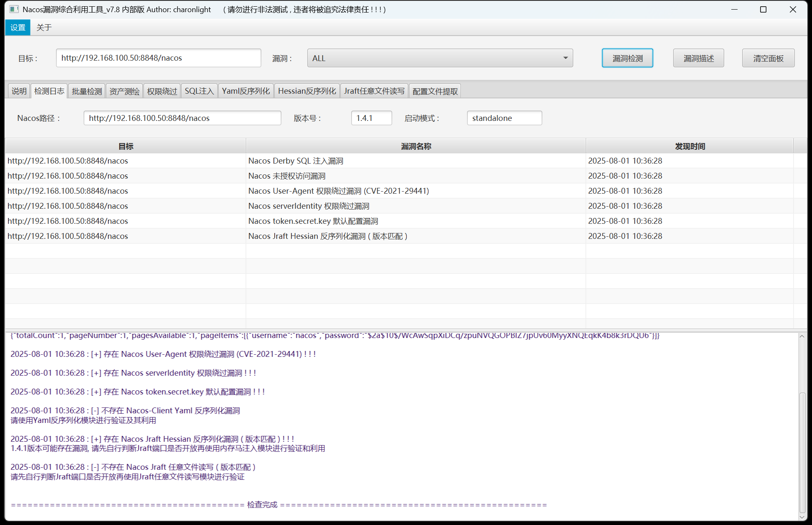This screenshot has height=525, width=812.
Task: Switch to the 资产测绘 tab
Action: (124, 91)
